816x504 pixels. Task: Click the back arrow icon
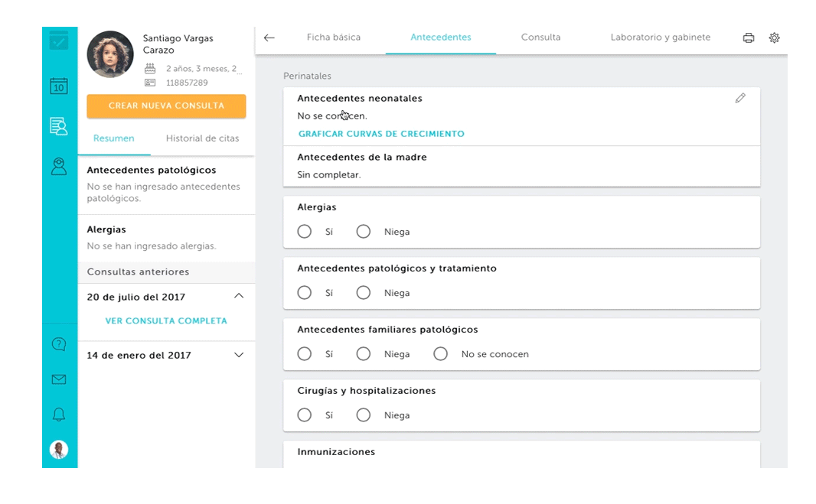click(x=269, y=37)
